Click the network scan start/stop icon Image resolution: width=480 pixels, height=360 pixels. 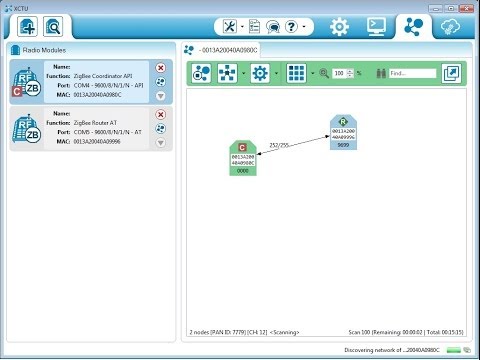[x=201, y=73]
